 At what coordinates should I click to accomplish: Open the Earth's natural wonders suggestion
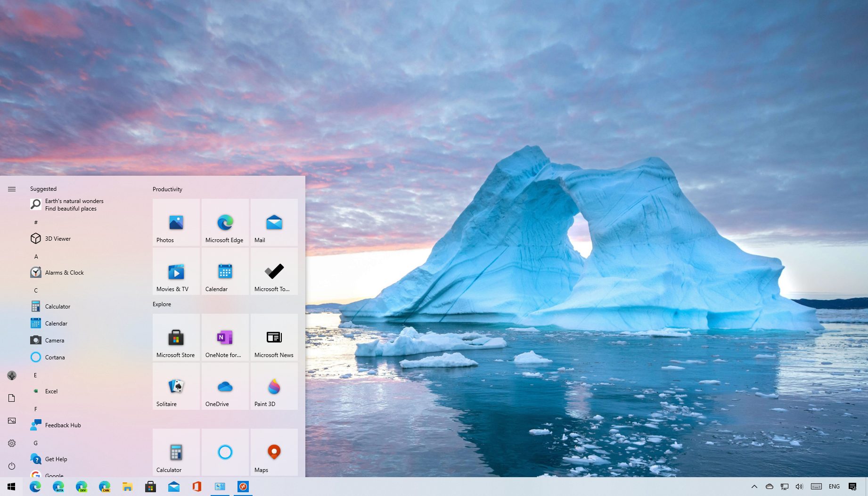pyautogui.click(x=74, y=204)
